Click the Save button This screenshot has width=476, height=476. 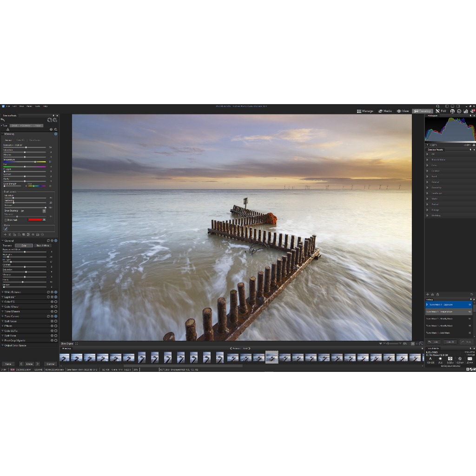[x=8, y=364]
